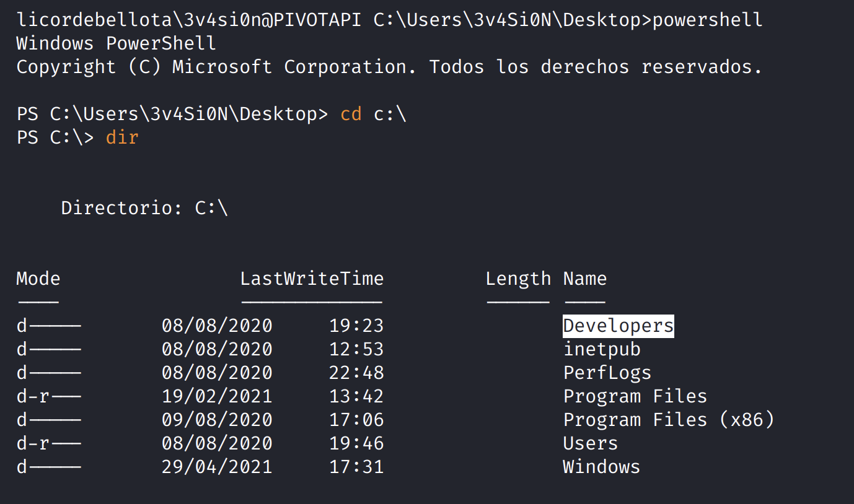Viewport: 854px width, 504px height.
Task: Click the Mode column header
Action: 38,279
